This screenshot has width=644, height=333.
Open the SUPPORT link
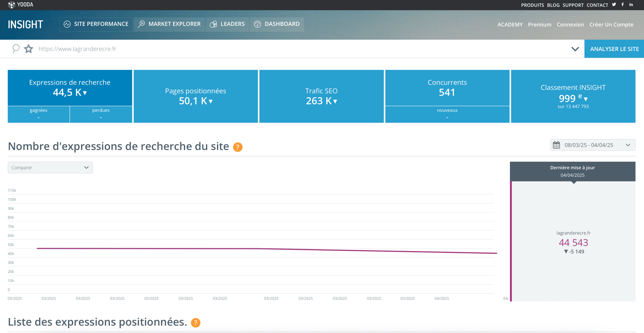coord(573,5)
